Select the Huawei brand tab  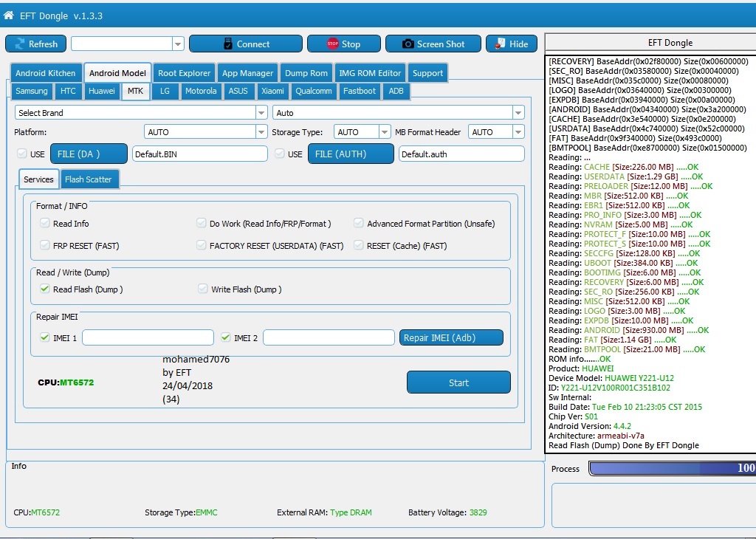coord(102,91)
